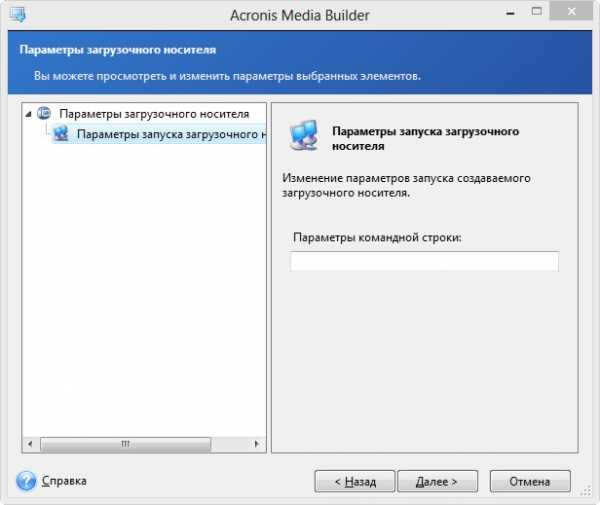Click the startup parameters tree node icon

tap(61, 133)
